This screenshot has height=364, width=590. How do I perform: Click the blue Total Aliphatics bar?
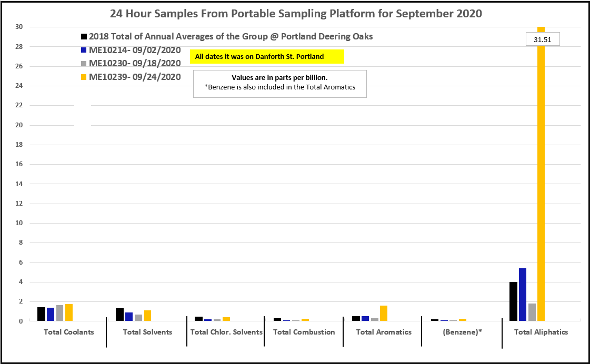click(x=523, y=295)
